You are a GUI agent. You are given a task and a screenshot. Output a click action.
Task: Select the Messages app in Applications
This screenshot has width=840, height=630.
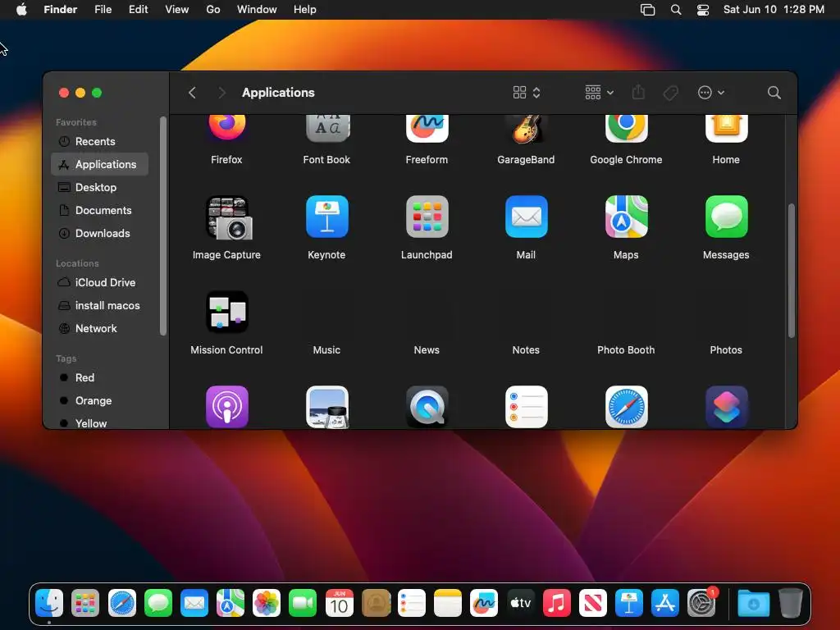727,217
